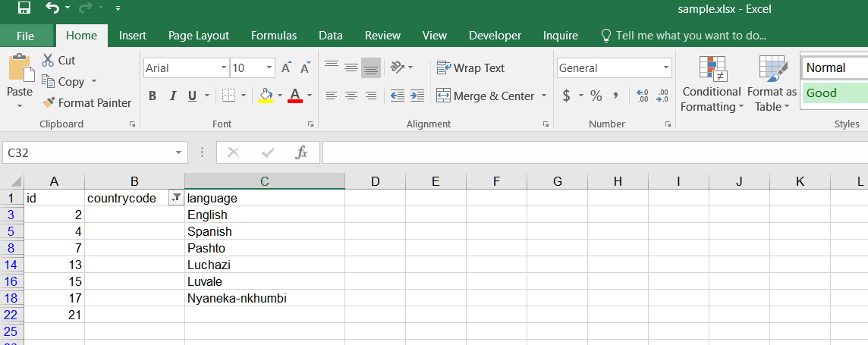Toggle Italic formatting
Image resolution: width=868 pixels, height=345 pixels.
(x=172, y=96)
